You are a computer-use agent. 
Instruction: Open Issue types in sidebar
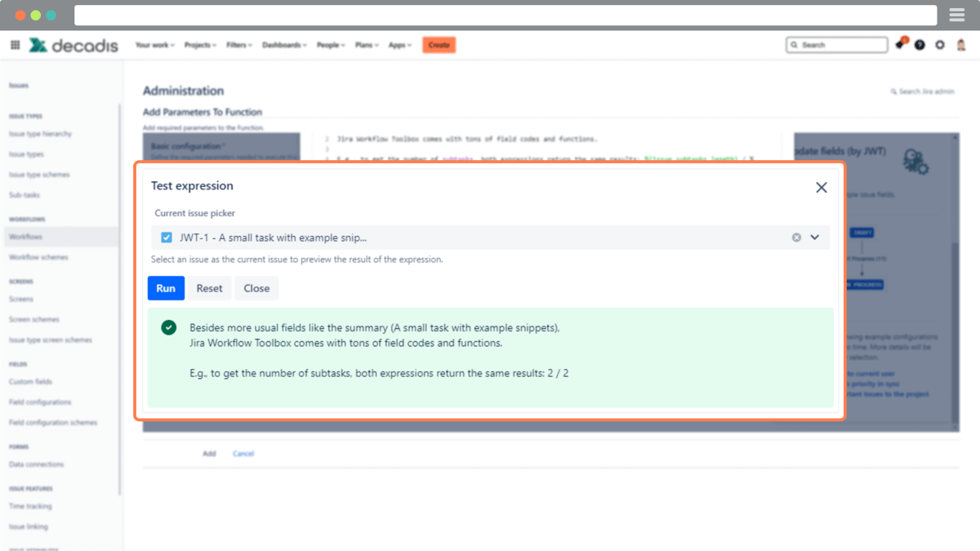[x=26, y=154]
